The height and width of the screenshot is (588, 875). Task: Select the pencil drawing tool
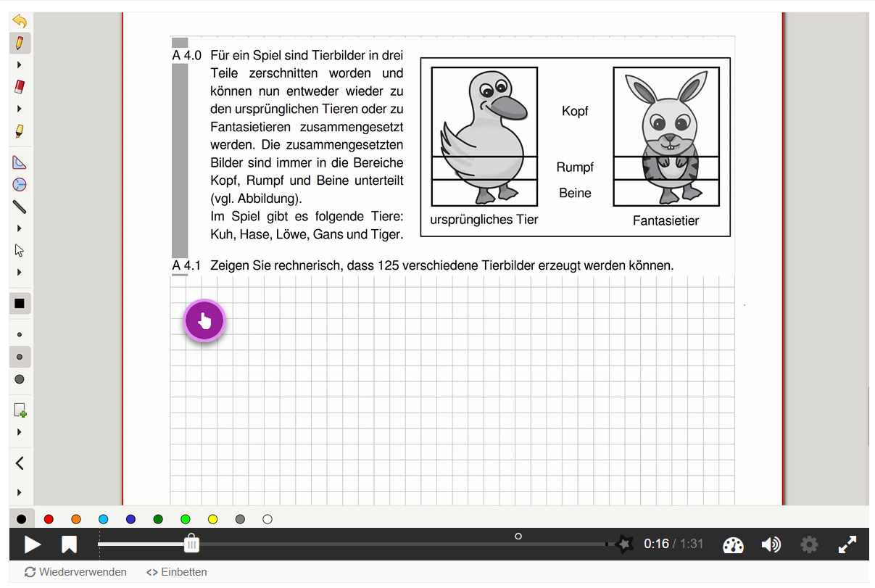(20, 43)
